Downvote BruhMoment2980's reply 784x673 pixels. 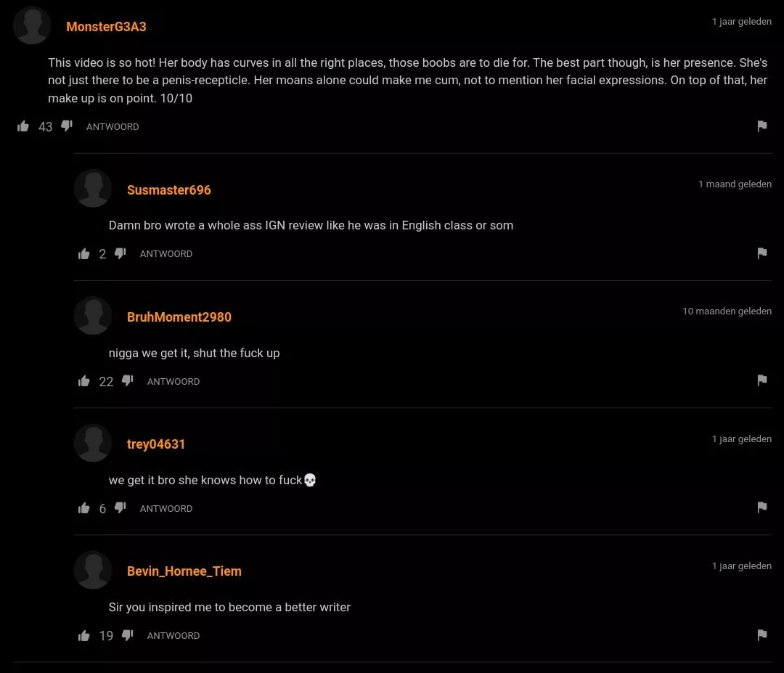tap(128, 381)
